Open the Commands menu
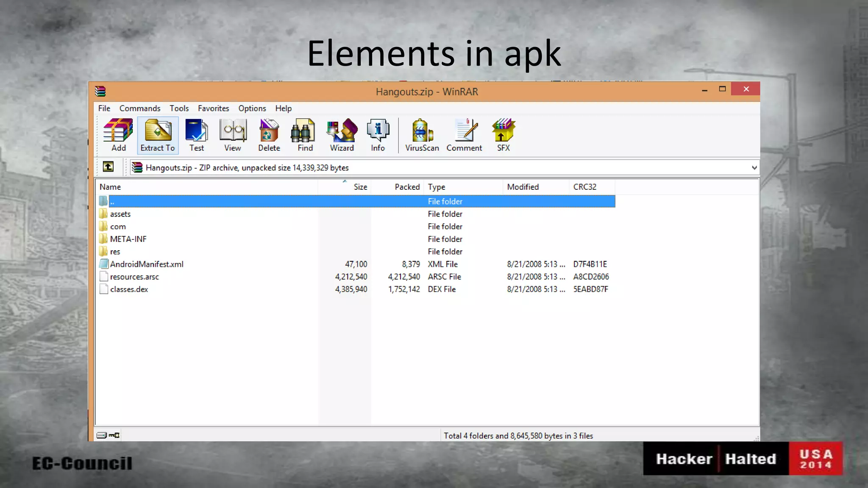Screen dimensions: 868x488 (x=140, y=108)
